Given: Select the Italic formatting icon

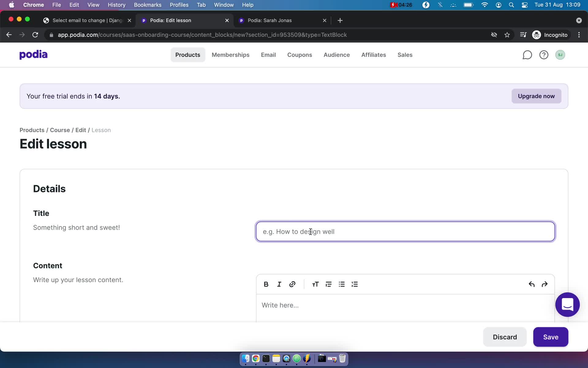Looking at the screenshot, I should [279, 284].
